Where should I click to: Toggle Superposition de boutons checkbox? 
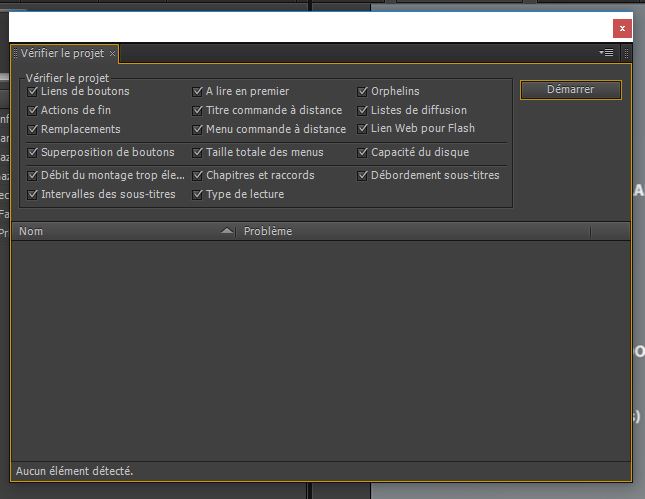[x=32, y=152]
